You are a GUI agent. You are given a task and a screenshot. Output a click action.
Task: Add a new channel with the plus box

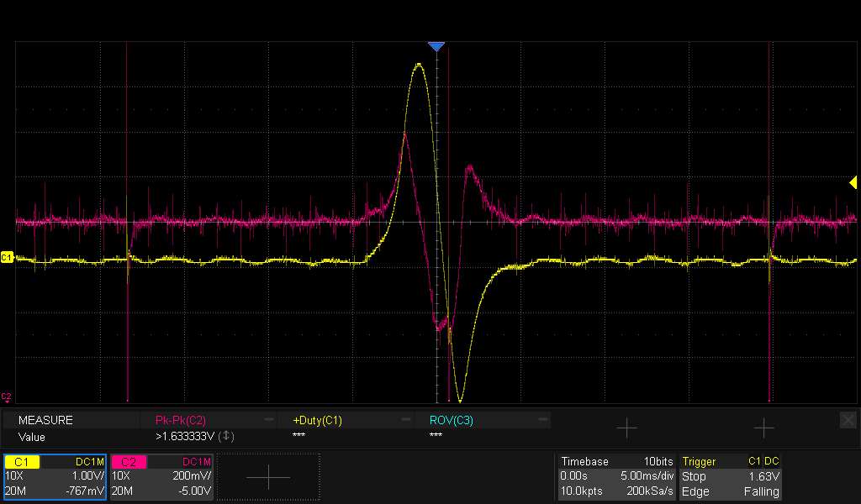click(268, 477)
